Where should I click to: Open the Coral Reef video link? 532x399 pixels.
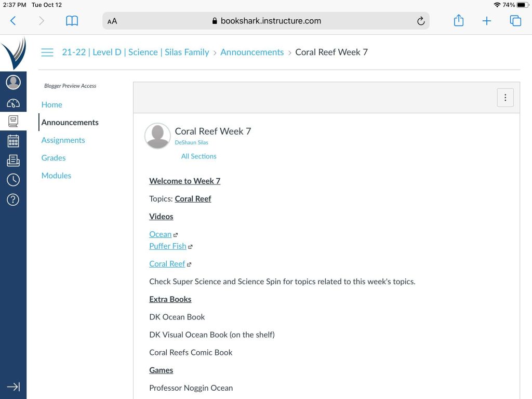click(x=167, y=264)
